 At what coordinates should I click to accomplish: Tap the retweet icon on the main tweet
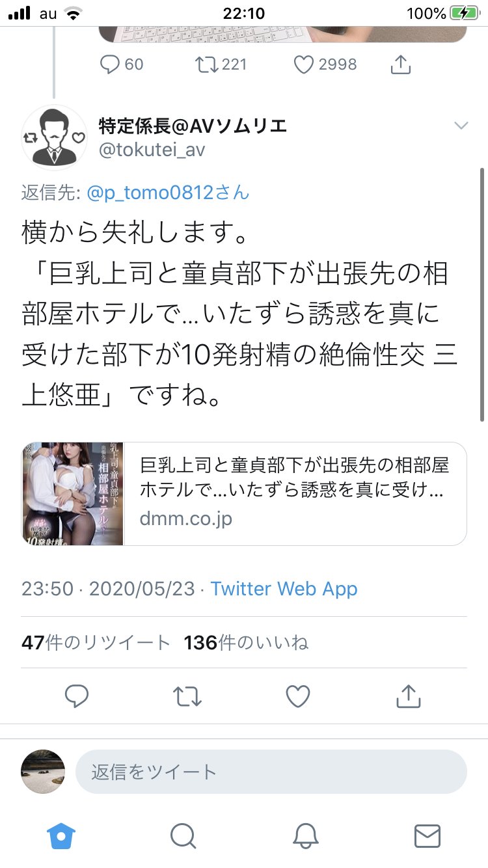(x=188, y=697)
